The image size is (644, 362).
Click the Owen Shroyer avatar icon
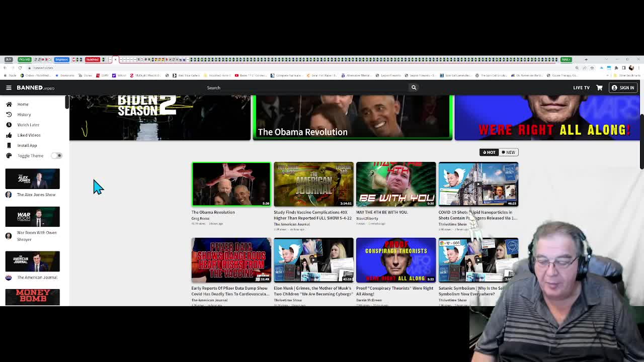click(9, 236)
